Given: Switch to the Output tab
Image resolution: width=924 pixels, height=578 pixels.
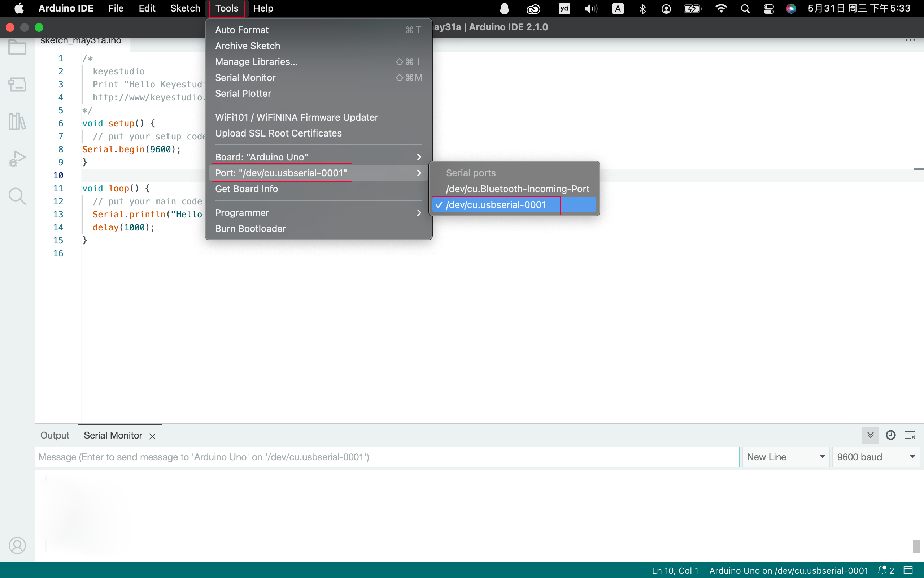Looking at the screenshot, I should pos(55,435).
